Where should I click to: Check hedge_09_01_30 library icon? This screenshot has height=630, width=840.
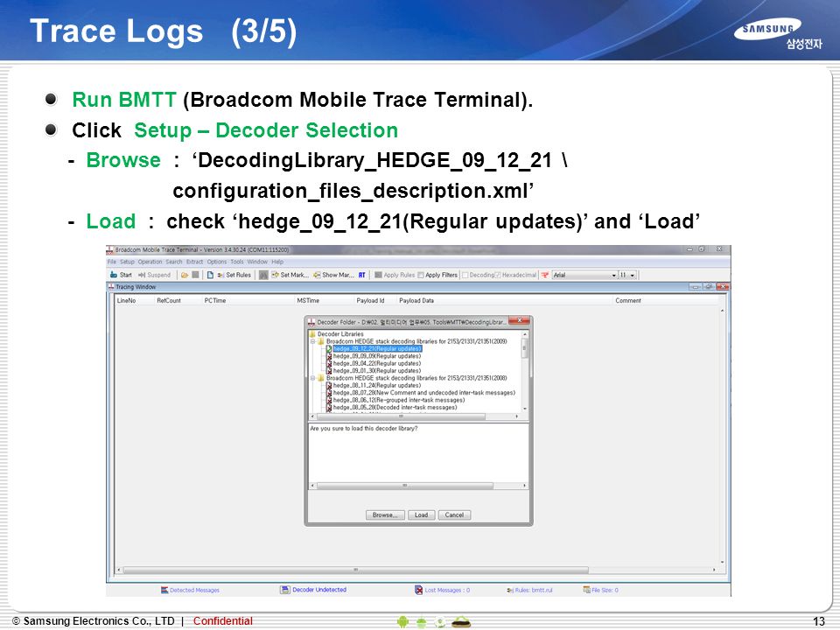point(329,371)
